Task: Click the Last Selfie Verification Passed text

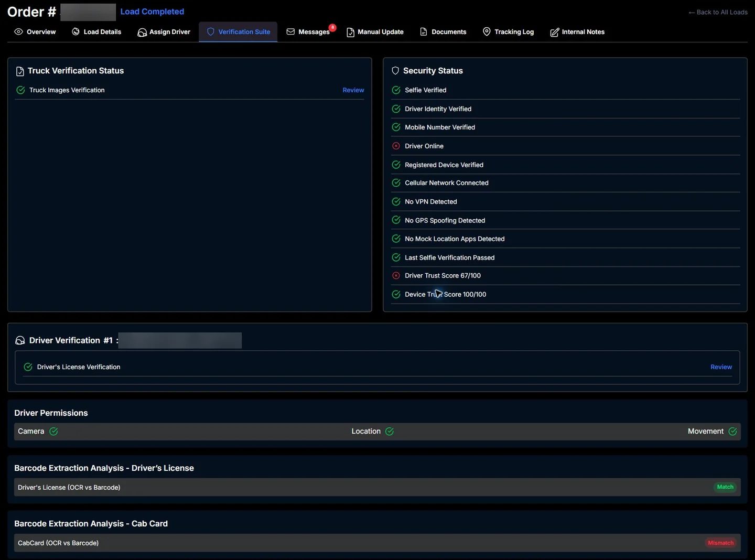Action: point(450,257)
